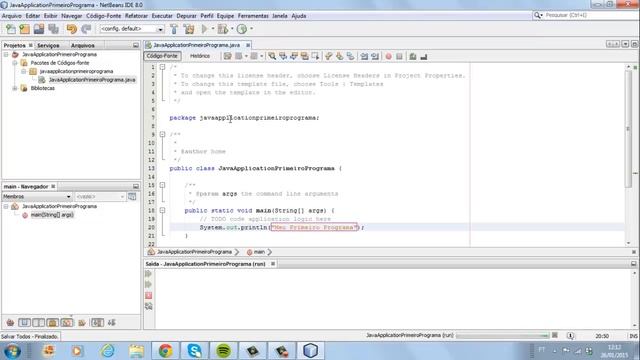640x360 pixels.
Task: Open Spotify from the Windows taskbar
Action: tap(223, 351)
